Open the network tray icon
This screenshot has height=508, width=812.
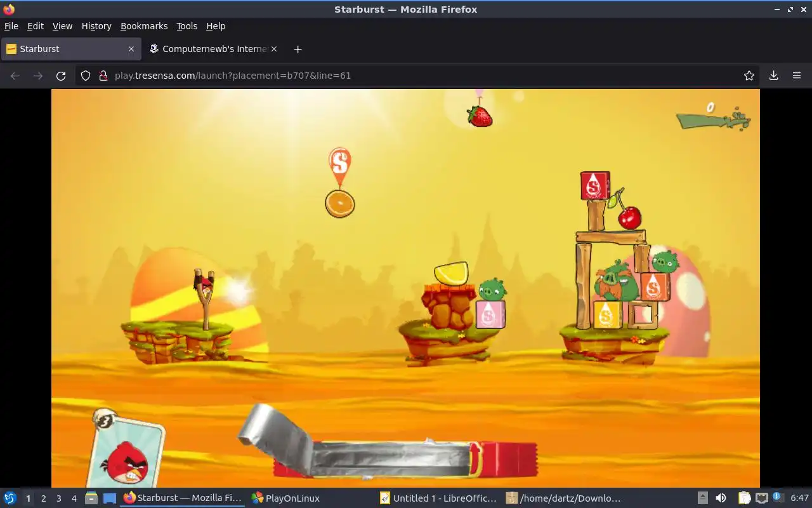point(762,498)
